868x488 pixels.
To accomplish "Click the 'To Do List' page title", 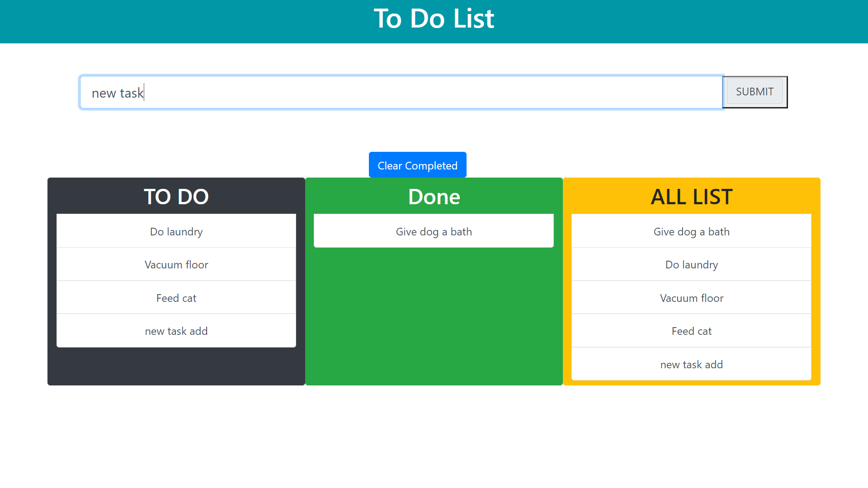I will [434, 19].
